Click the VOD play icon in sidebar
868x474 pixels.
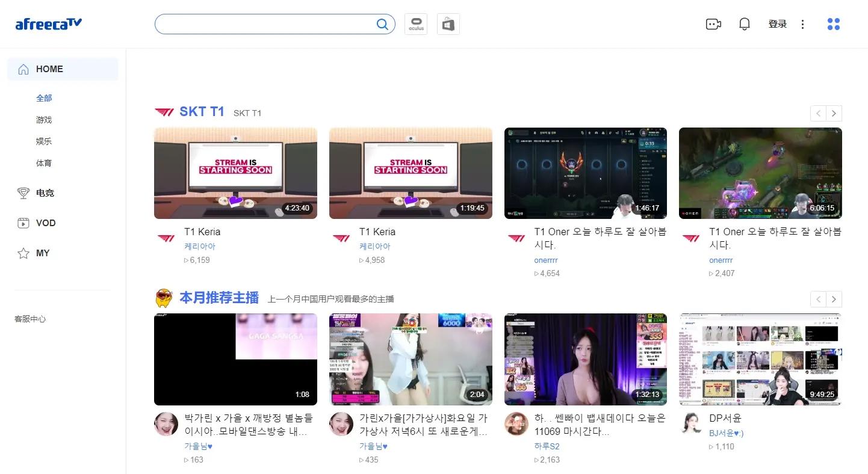23,223
